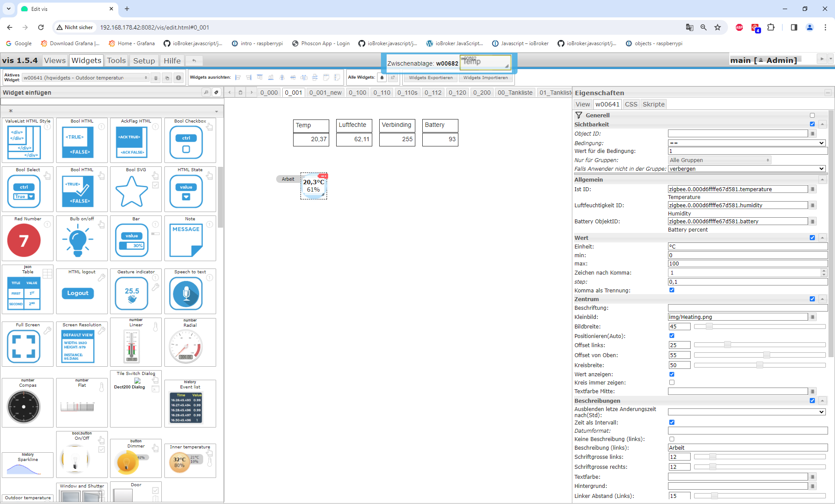Open browser extensions puzzle icon
This screenshot has width=835, height=504.
coord(771,27)
